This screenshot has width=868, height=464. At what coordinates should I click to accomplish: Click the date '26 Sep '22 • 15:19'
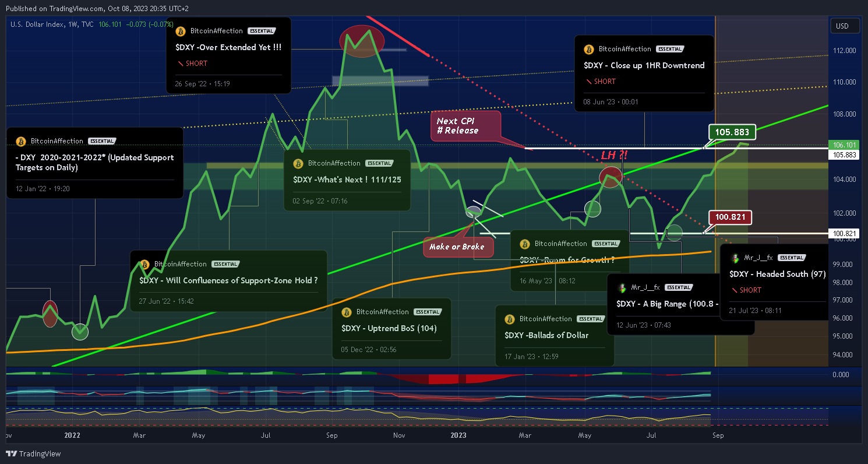(x=202, y=84)
